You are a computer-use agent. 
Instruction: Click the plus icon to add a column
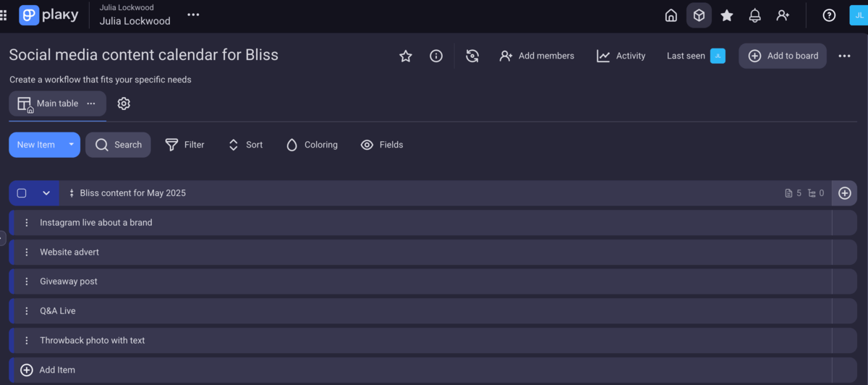(844, 193)
